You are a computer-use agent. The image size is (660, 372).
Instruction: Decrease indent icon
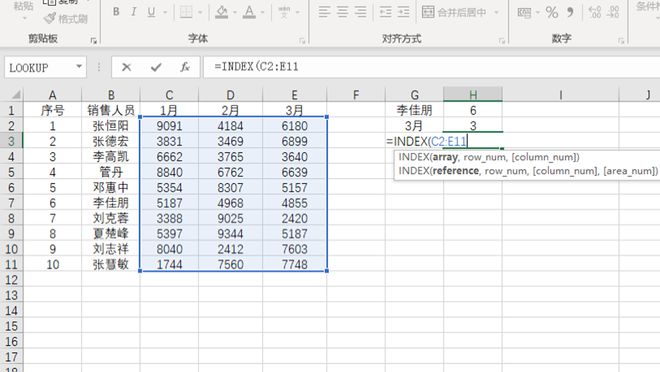pyautogui.click(x=385, y=12)
